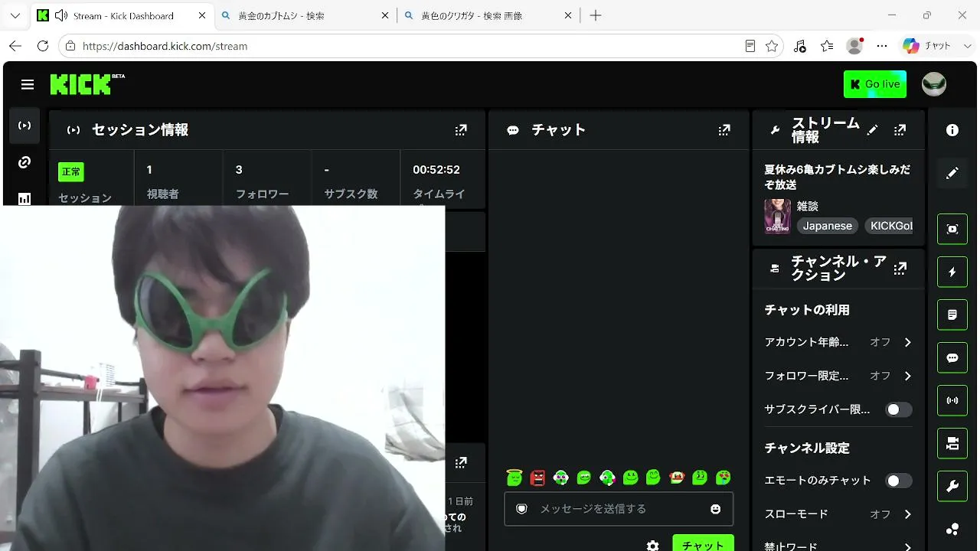Toggle the wrench widget icon in right sidebar
The width and height of the screenshot is (980, 551).
952,486
